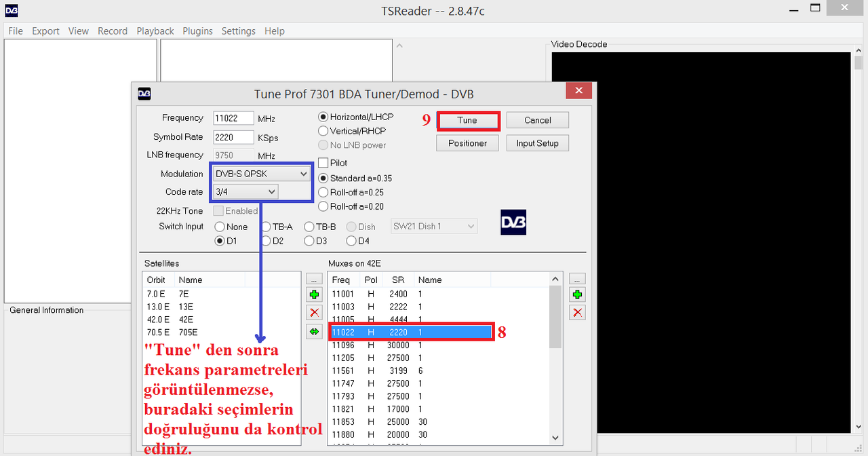Select satellite 42.0 E 42E

click(221, 320)
